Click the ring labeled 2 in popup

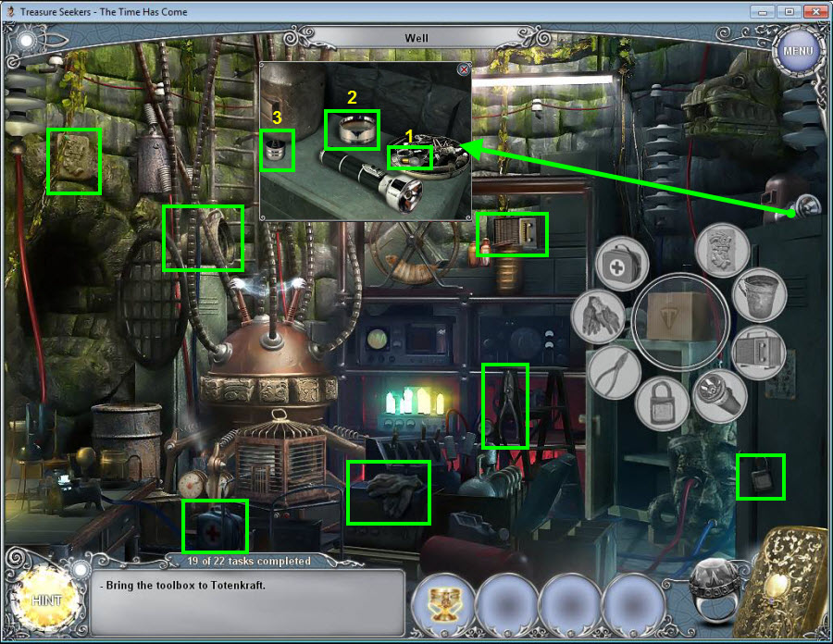coord(352,130)
